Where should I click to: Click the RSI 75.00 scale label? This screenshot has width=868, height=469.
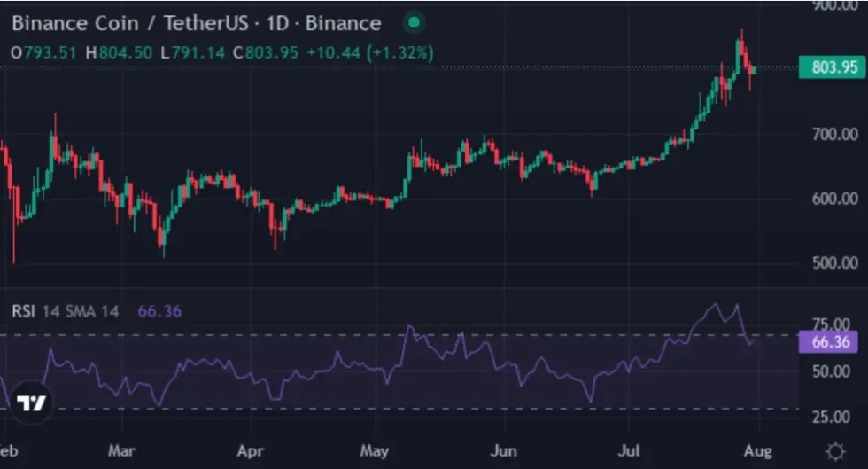(x=831, y=324)
